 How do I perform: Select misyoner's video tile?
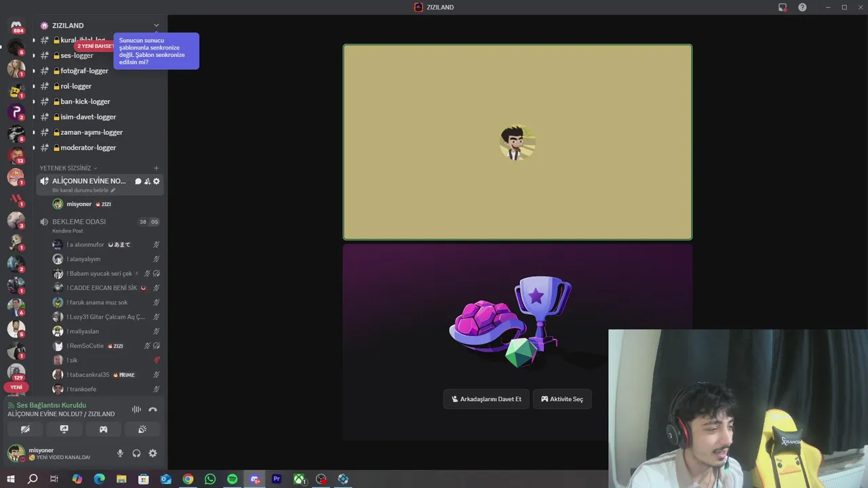click(517, 142)
